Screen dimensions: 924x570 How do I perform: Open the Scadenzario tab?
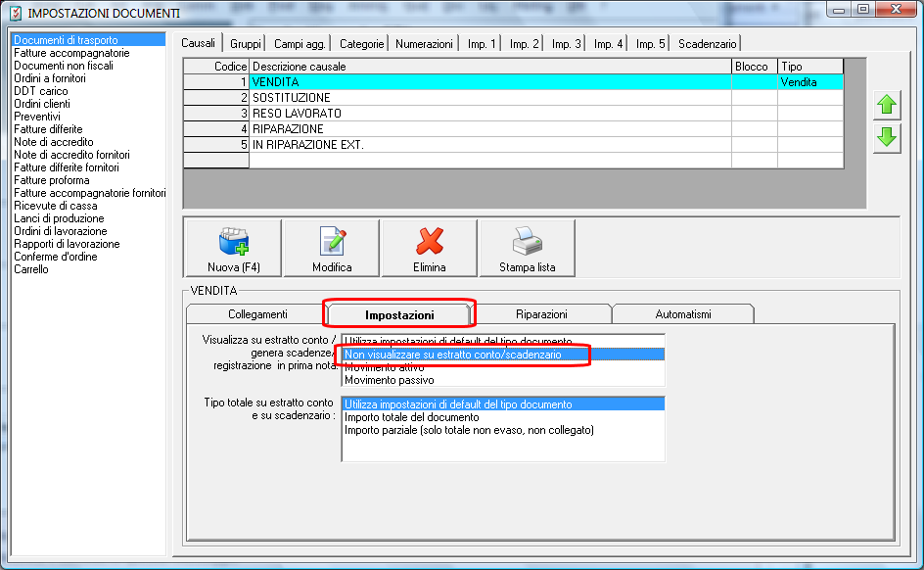pos(707,44)
